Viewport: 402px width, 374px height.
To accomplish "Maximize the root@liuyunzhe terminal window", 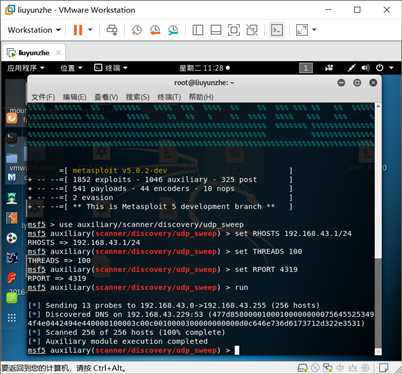I will pos(357,83).
